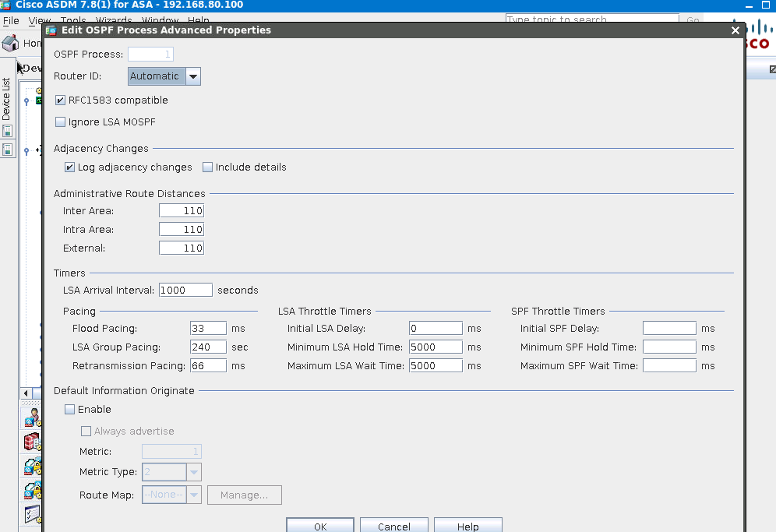Edit the Retransmission Pacing value
This screenshot has width=776, height=532.
tap(208, 366)
